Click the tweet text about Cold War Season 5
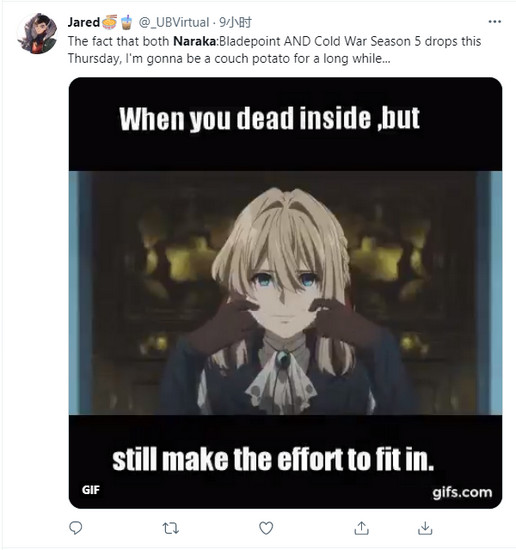 (274, 50)
